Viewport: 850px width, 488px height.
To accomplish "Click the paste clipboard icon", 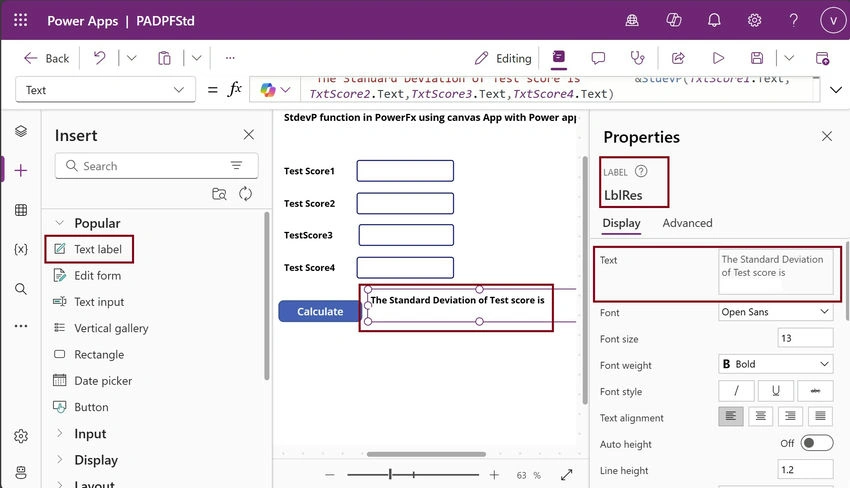I will pos(164,57).
